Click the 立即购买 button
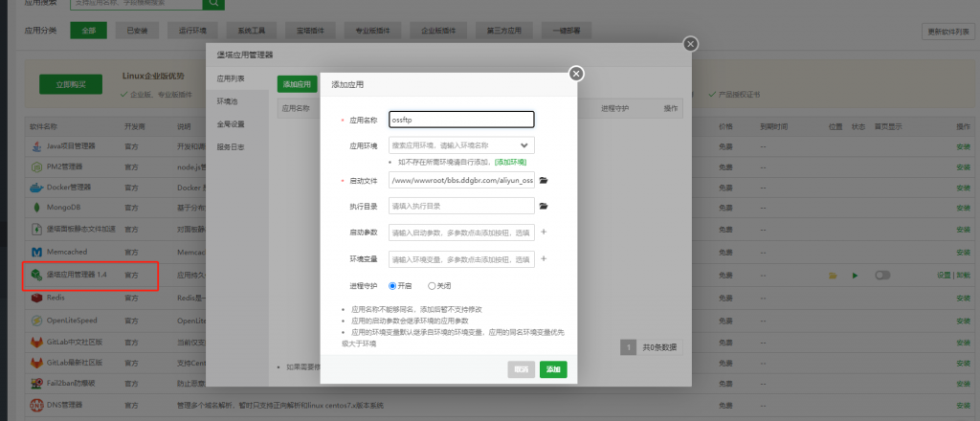 tap(71, 84)
